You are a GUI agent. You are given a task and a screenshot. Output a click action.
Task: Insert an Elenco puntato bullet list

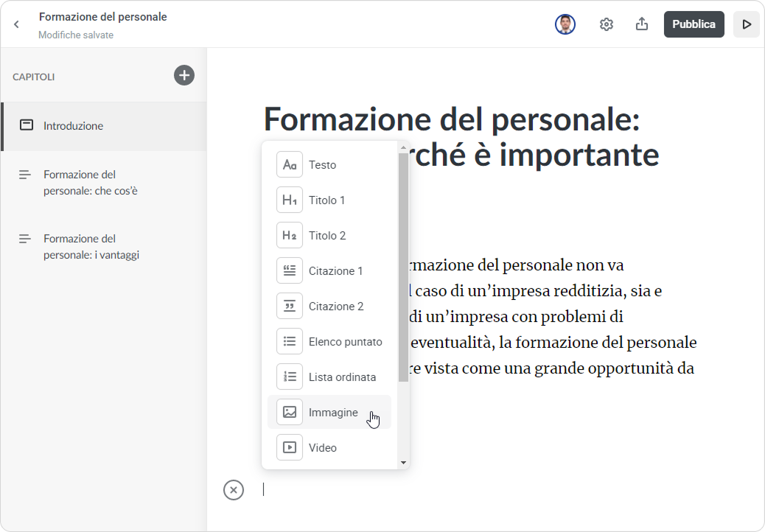pyautogui.click(x=345, y=342)
